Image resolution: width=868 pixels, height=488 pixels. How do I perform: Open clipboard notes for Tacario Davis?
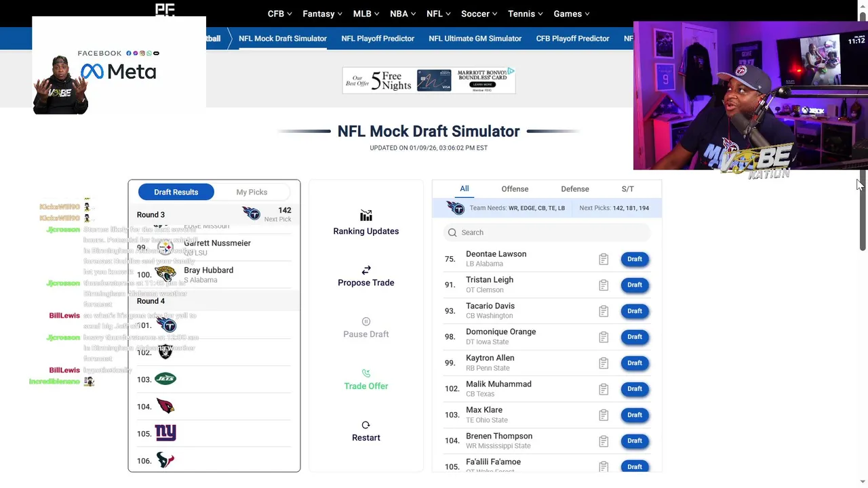[604, 311]
